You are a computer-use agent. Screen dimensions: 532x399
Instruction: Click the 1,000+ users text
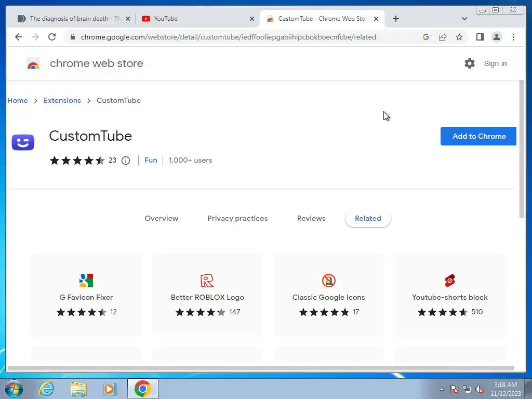(190, 160)
